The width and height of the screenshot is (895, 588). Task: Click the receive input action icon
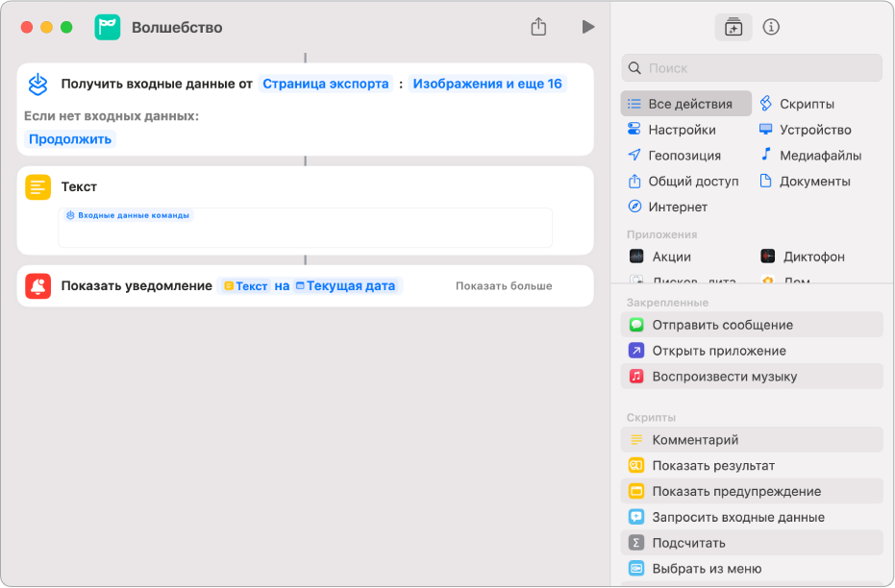point(38,85)
